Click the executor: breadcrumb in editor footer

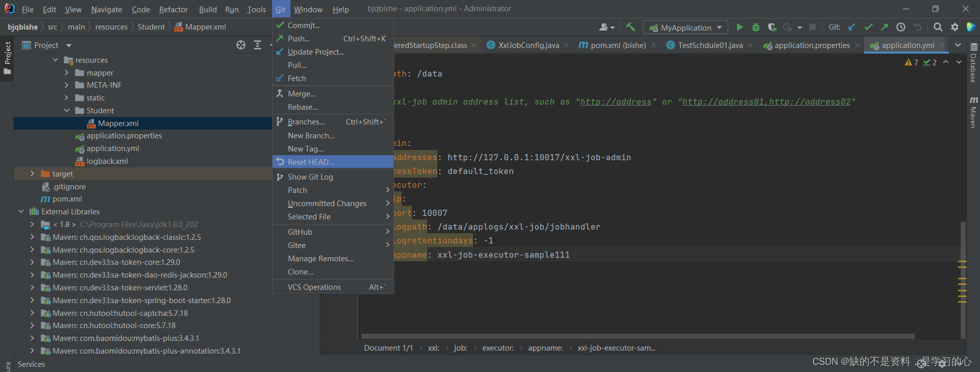(498, 348)
